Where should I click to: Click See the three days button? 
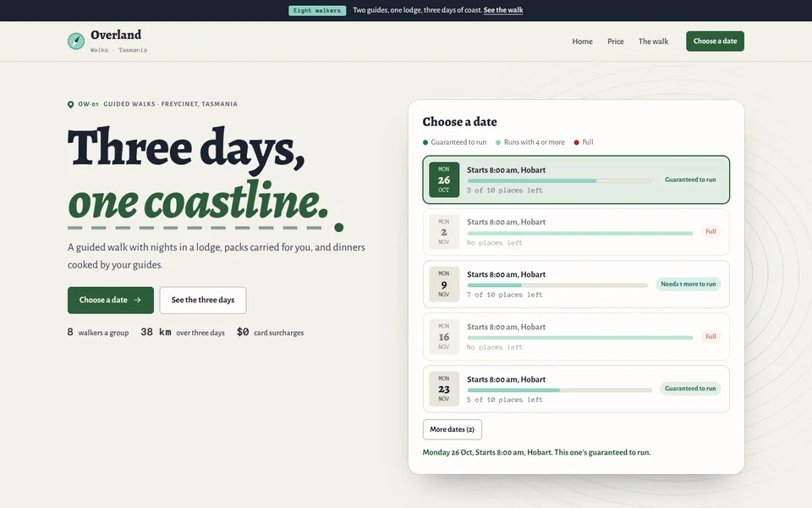[x=203, y=300]
